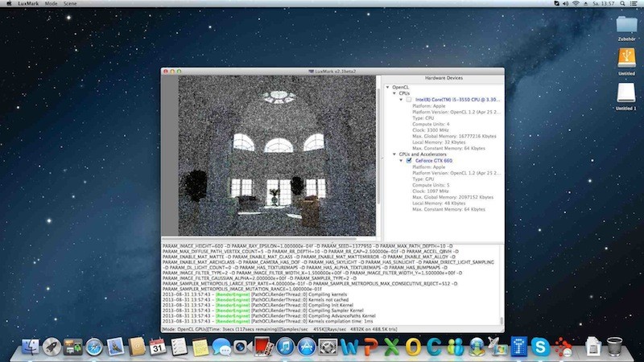Open iTunes music note icon

[x=285, y=347]
